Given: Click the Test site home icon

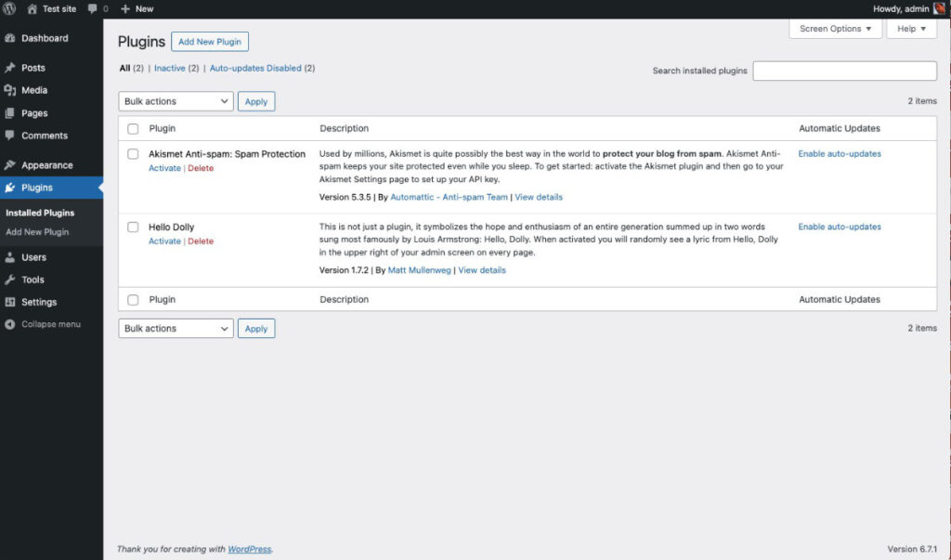Looking at the screenshot, I should point(33,9).
